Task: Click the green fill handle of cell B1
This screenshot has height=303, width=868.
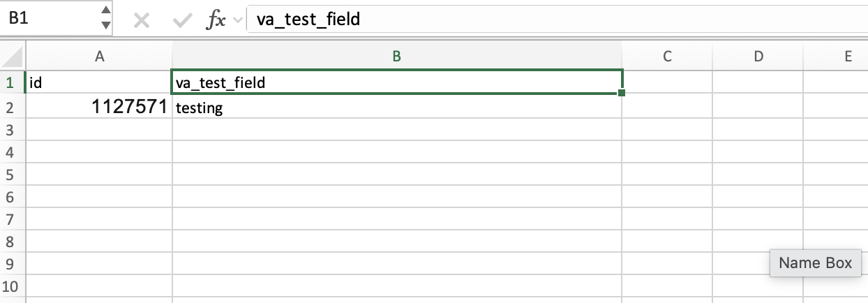Action: [621, 93]
